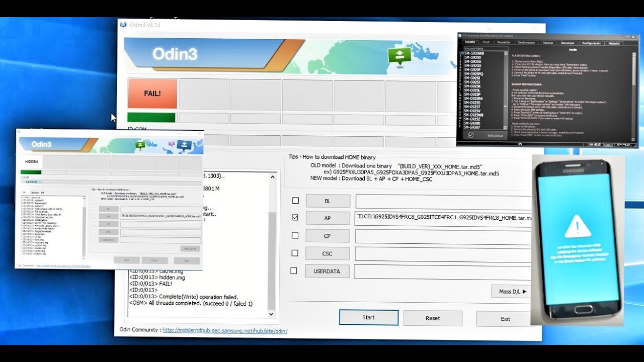Open the Mass D/L dropdown in small Odin window
Image resolution: width=644 pixels, height=362 pixels.
pos(191,248)
